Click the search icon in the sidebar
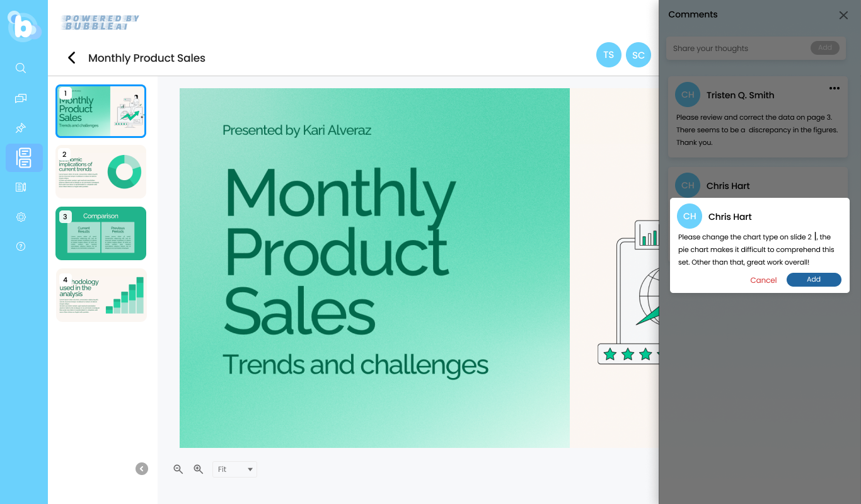861x504 pixels. point(21,68)
